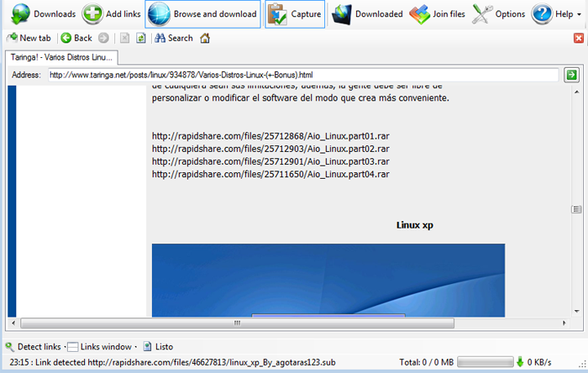Click the Linux xp heading text
This screenshot has height=373, width=588.
coord(415,225)
